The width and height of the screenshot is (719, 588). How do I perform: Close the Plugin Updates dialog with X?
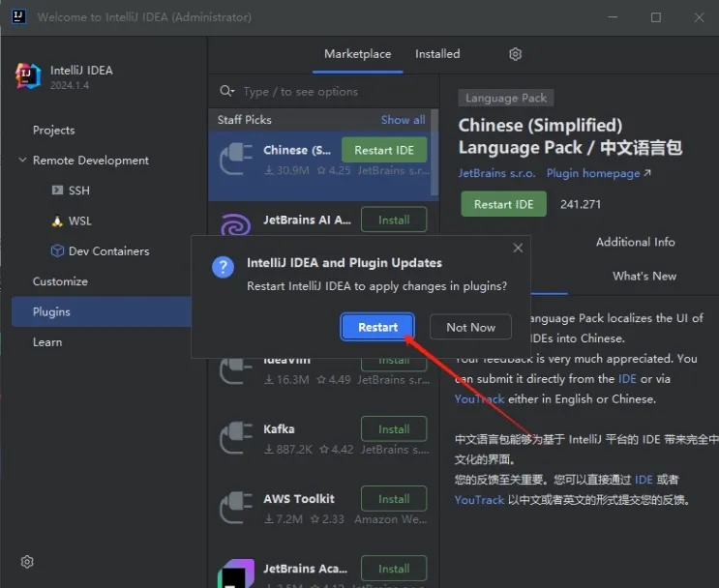[518, 248]
